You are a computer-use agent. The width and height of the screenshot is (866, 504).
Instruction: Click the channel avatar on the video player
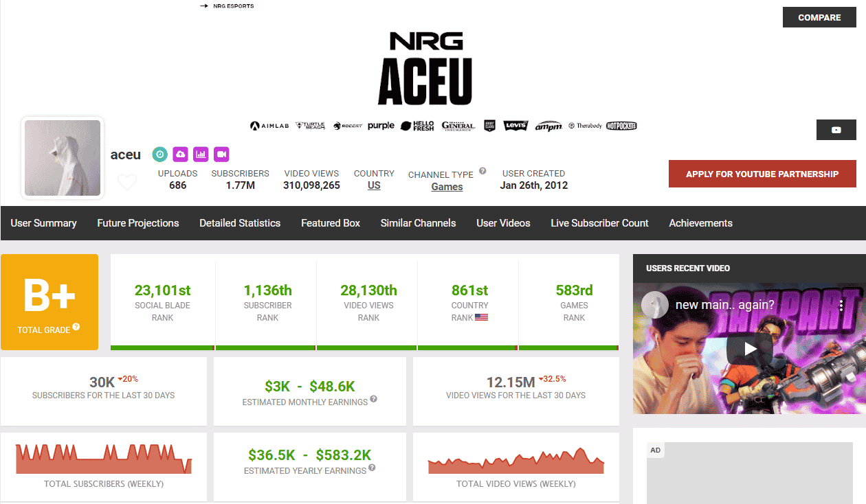click(x=655, y=305)
